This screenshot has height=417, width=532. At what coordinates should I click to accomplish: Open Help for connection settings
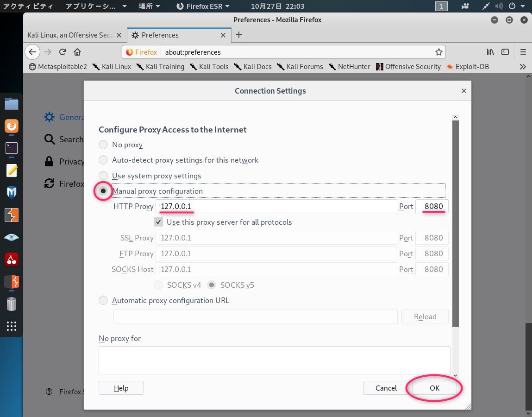(x=121, y=388)
